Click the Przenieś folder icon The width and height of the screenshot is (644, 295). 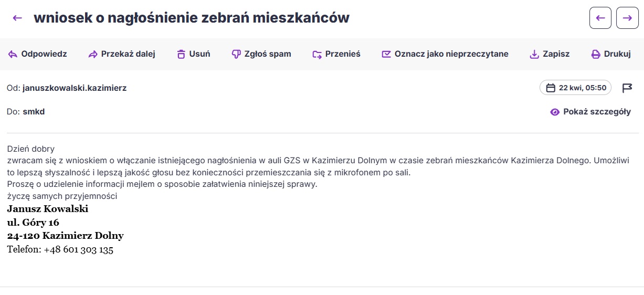tap(316, 54)
